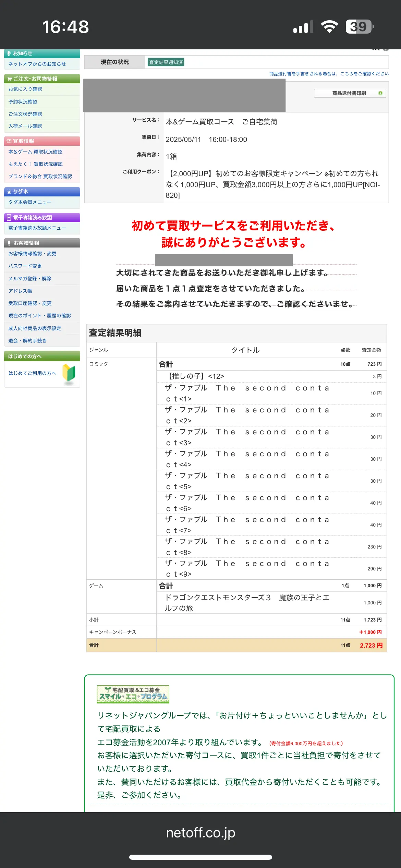This screenshot has width=401, height=868.
Task: Open もえたく！買取状況確認 link
Action: coord(35,164)
